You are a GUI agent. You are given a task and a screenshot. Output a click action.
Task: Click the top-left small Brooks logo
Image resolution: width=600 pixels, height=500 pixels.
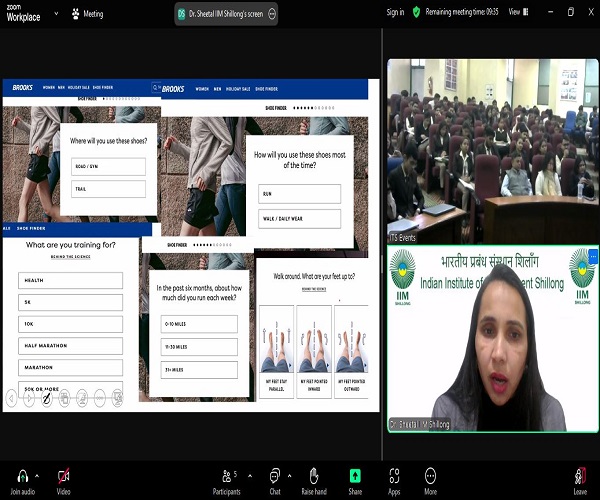[x=23, y=88]
